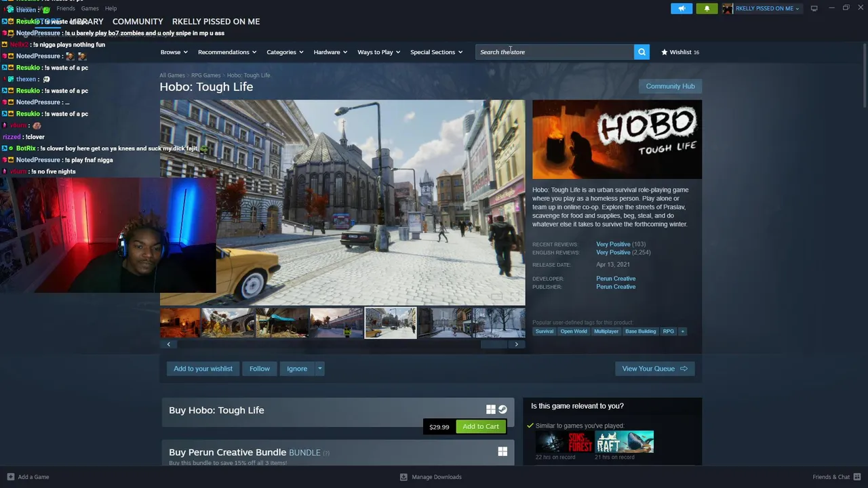Image resolution: width=868 pixels, height=488 pixels.
Task: Click the left arrow under screenshot thumbnails
Action: (169, 344)
